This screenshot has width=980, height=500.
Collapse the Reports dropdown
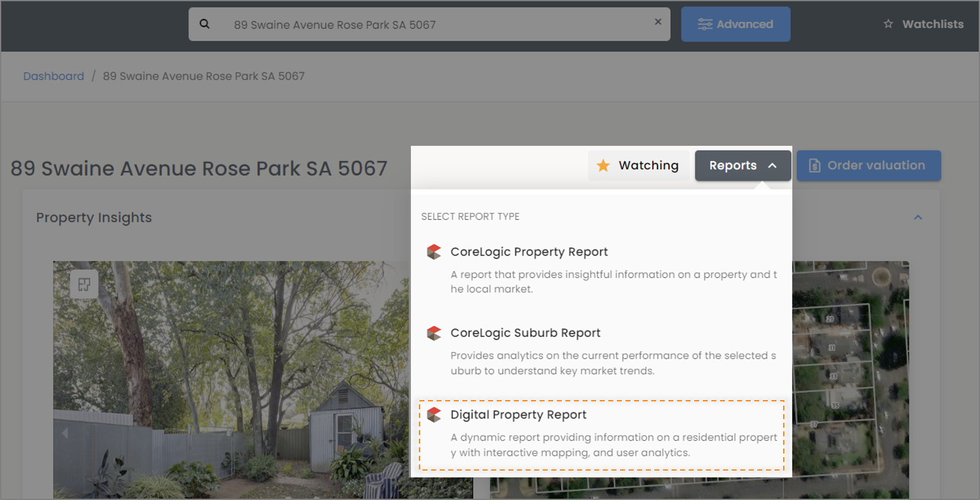[743, 165]
